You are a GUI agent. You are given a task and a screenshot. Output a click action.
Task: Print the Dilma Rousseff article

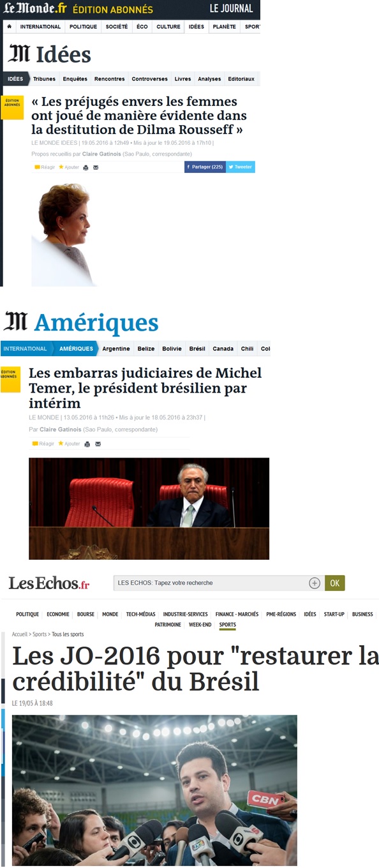coord(86,167)
